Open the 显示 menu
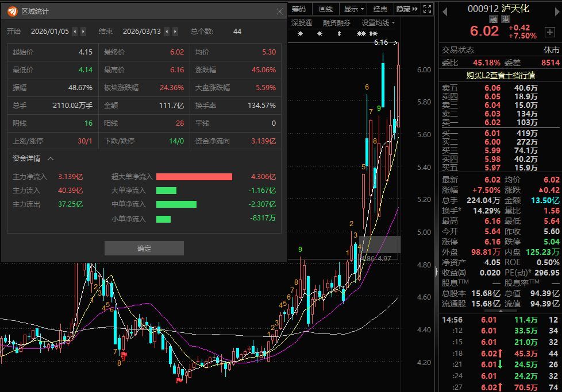The image size is (562, 392). pyautogui.click(x=352, y=9)
